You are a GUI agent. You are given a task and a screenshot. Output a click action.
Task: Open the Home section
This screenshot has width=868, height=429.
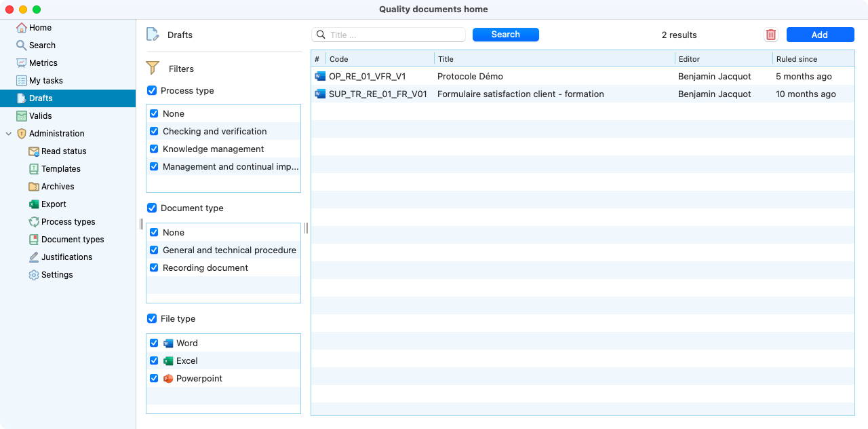coord(68,28)
